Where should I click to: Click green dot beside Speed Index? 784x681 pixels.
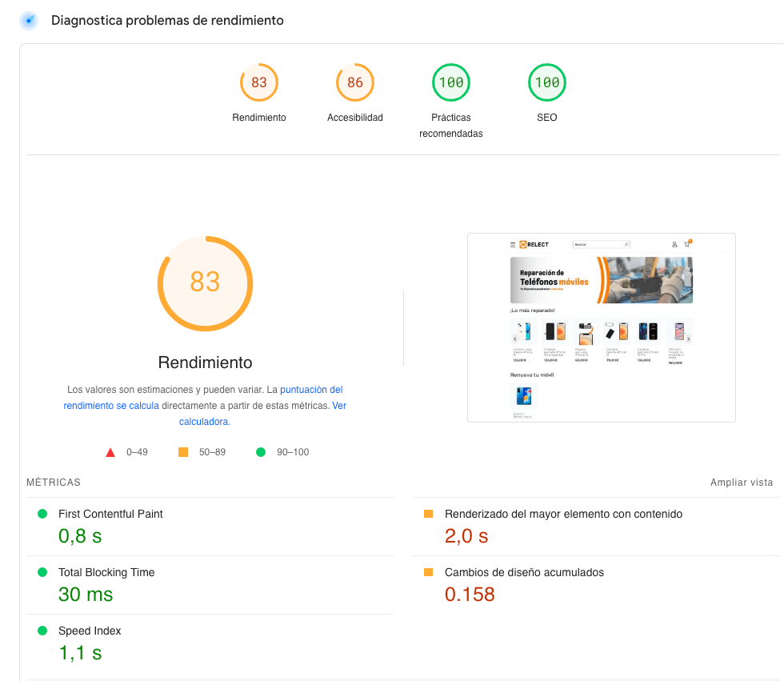pyautogui.click(x=42, y=631)
